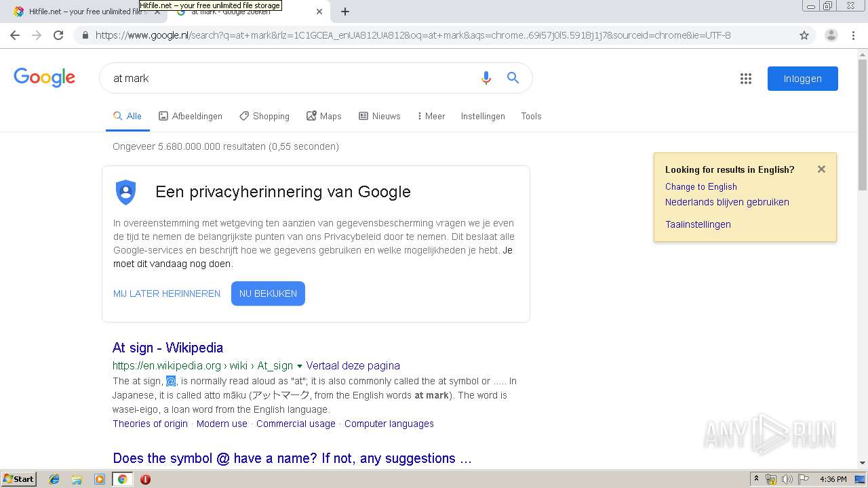This screenshot has width=868, height=488.
Task: Switch to Afbeeldingen results
Action: pos(191,116)
